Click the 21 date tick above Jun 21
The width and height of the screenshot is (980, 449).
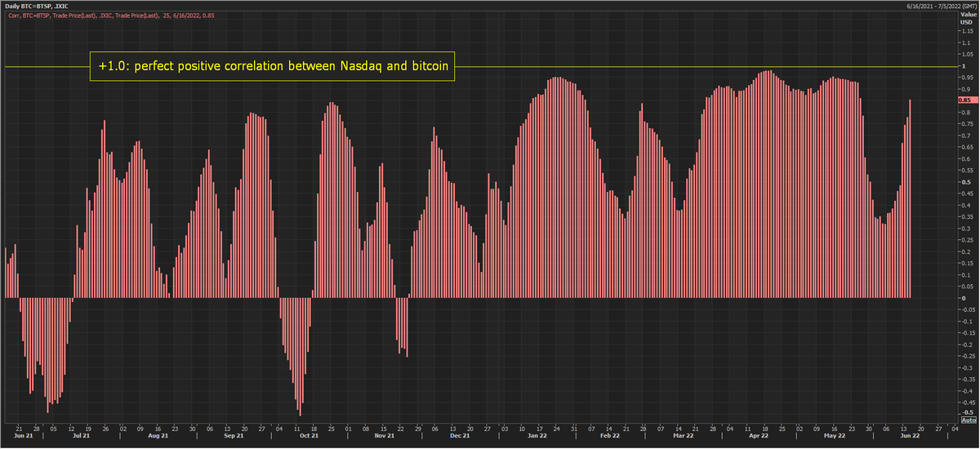click(x=18, y=428)
